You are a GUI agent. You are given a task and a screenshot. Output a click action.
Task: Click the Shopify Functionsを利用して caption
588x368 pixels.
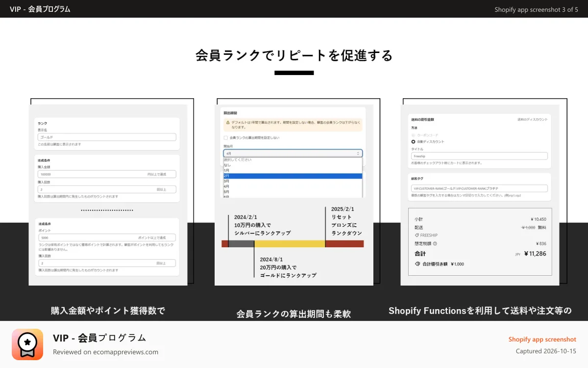click(x=480, y=311)
